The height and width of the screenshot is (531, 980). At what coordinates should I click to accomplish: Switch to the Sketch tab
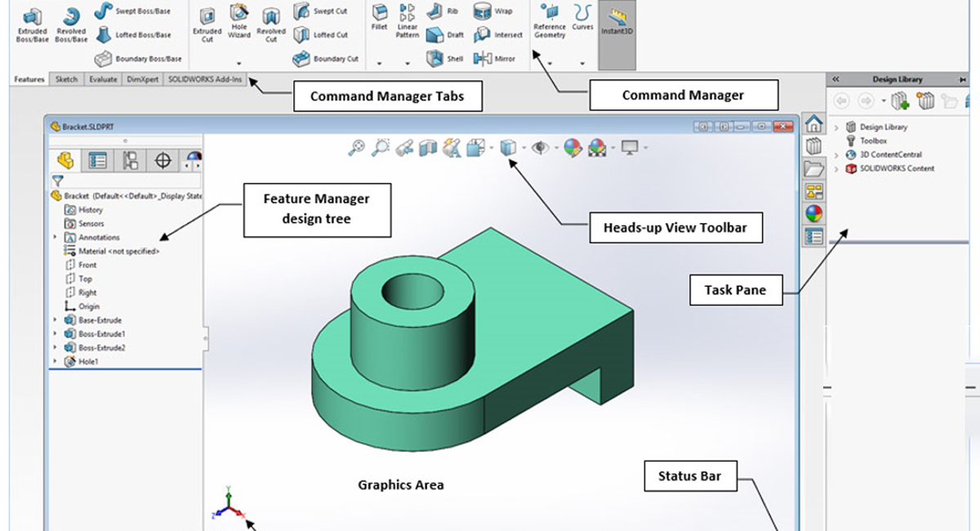click(x=66, y=79)
